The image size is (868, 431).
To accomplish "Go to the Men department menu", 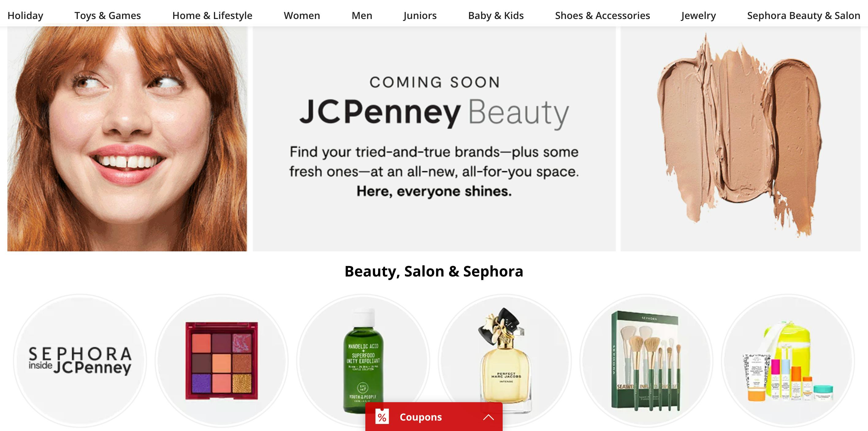I will [x=362, y=16].
